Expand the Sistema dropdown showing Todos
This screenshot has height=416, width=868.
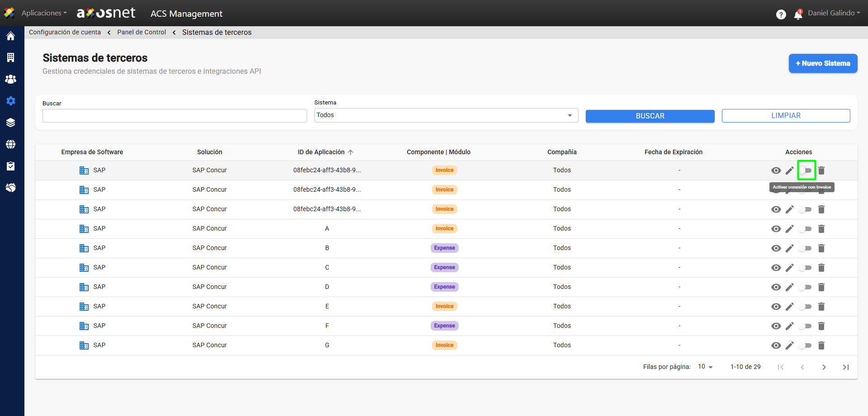click(446, 115)
